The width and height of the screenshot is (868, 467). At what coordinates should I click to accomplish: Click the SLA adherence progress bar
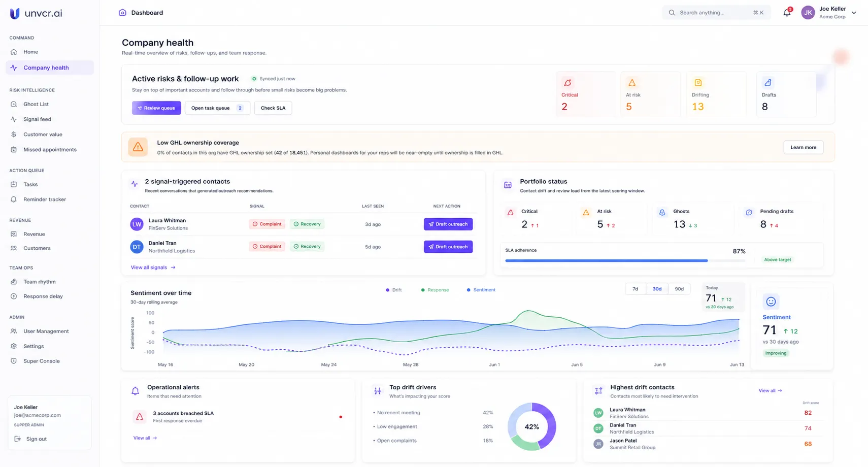(625, 260)
